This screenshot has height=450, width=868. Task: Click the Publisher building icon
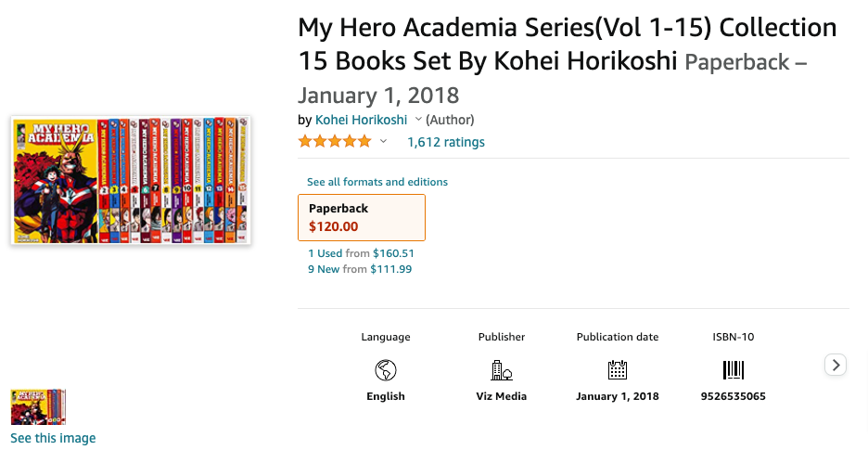point(502,370)
